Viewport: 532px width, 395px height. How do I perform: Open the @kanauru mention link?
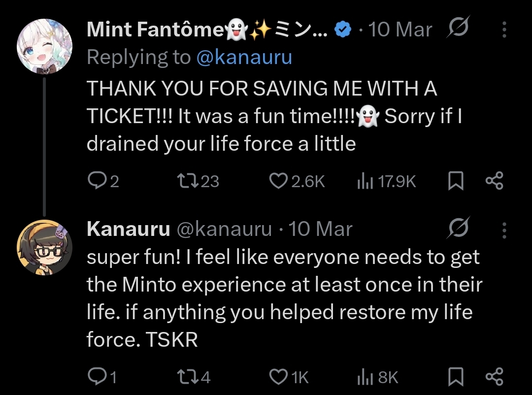click(244, 58)
